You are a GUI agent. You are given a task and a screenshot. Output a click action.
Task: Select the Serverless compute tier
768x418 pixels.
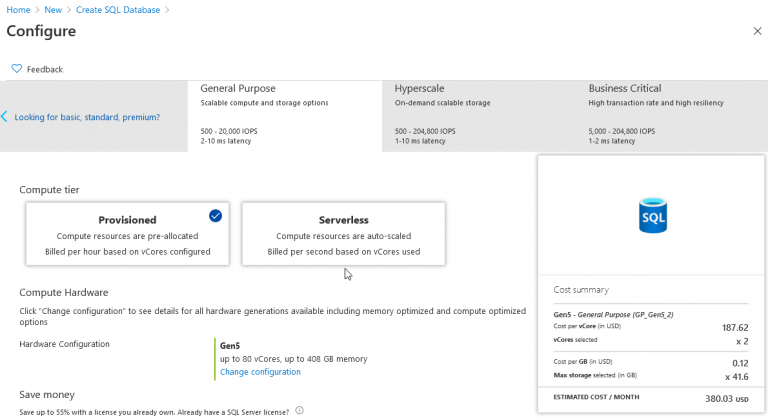(344, 234)
